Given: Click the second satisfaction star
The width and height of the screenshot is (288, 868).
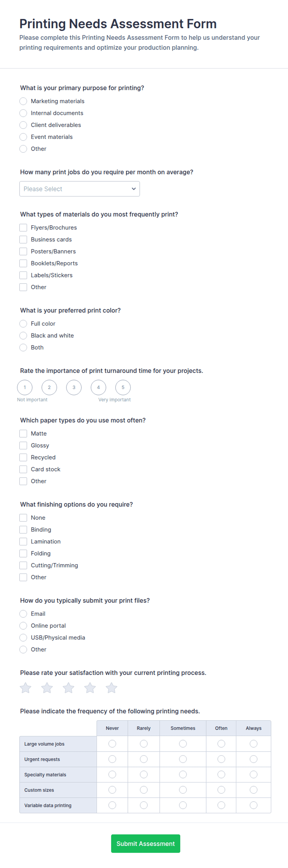Looking at the screenshot, I should [x=47, y=688].
